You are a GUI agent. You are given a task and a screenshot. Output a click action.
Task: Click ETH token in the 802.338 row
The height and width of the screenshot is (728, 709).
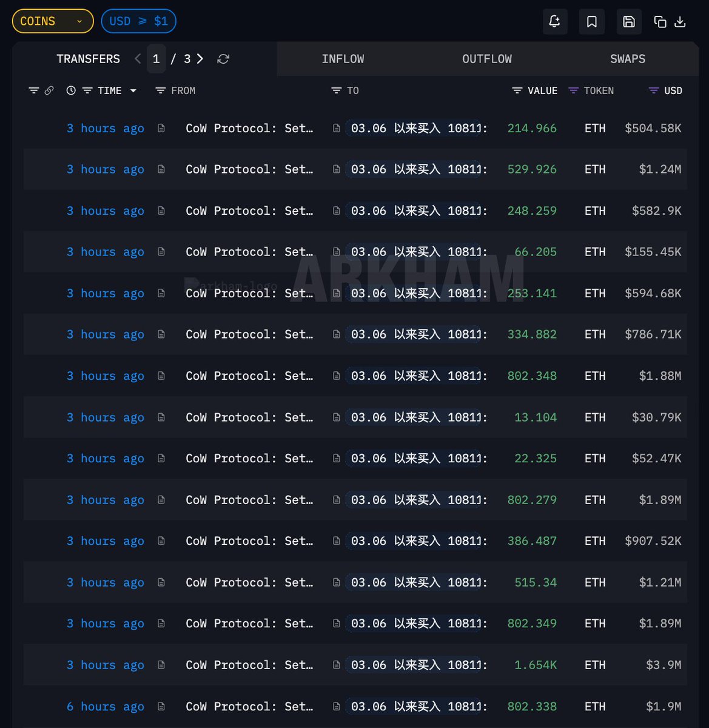tap(595, 706)
